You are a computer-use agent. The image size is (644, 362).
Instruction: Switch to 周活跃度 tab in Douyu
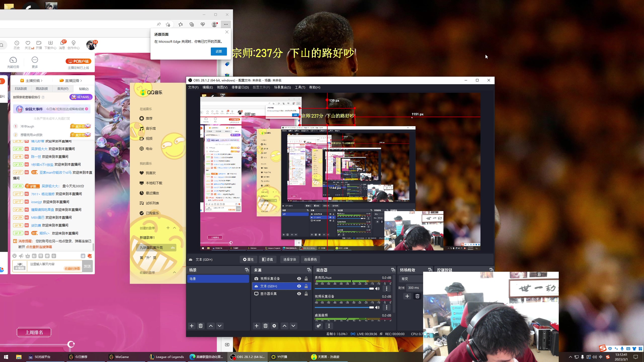coord(42,89)
